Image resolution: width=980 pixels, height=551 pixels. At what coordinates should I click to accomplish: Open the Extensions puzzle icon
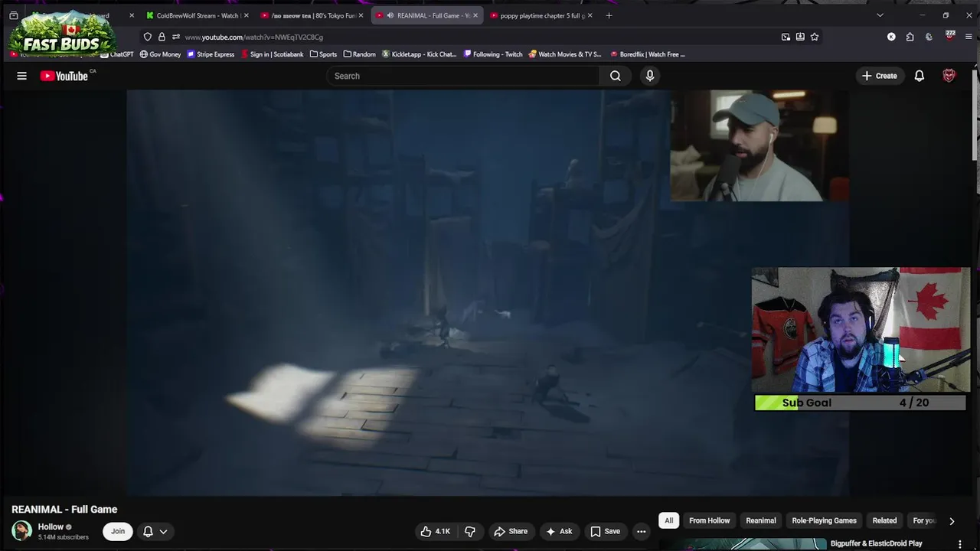(910, 37)
